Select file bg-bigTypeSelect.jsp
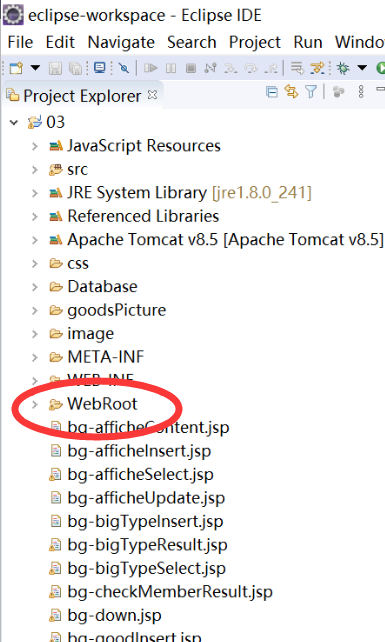The width and height of the screenshot is (385, 642). click(147, 569)
